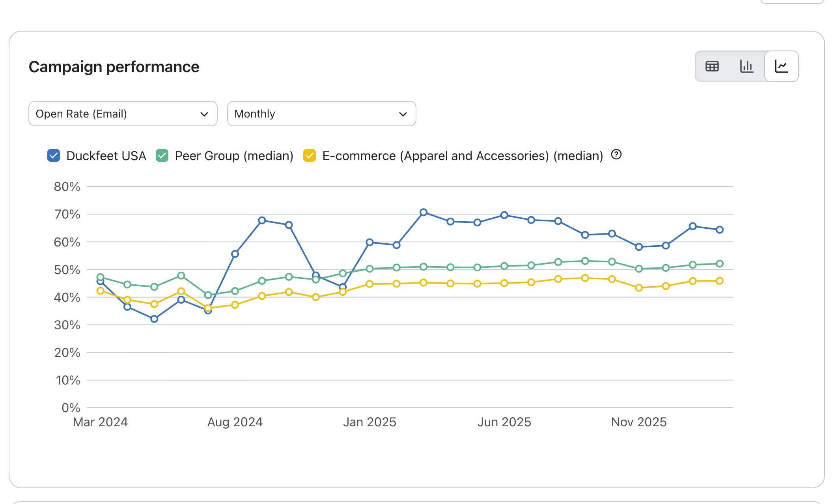836x504 pixels.
Task: Click the 10% y-axis label
Action: coord(68,380)
